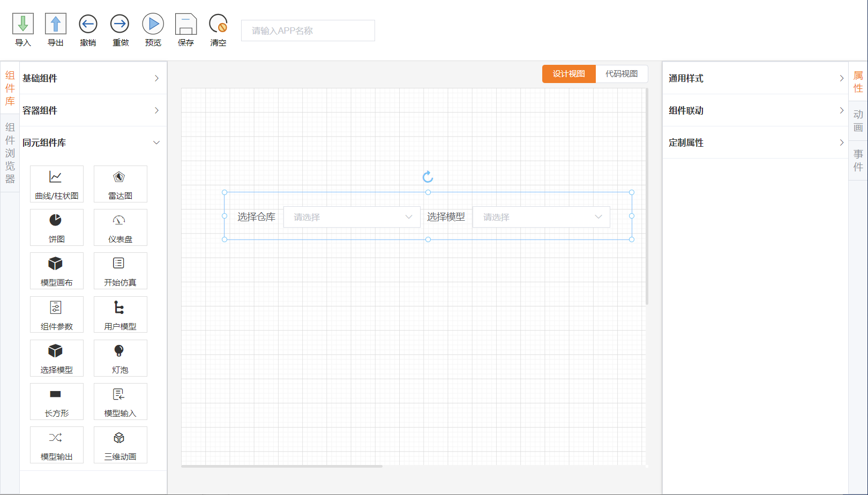
Task: Select the 曲线/柱状图 chart component
Action: coord(57,184)
